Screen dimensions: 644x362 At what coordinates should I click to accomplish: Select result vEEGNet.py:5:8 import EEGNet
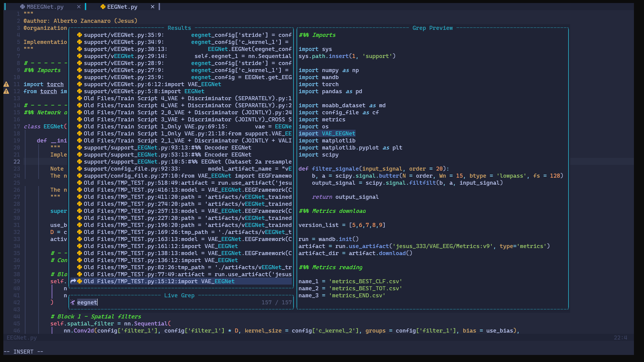point(181,91)
